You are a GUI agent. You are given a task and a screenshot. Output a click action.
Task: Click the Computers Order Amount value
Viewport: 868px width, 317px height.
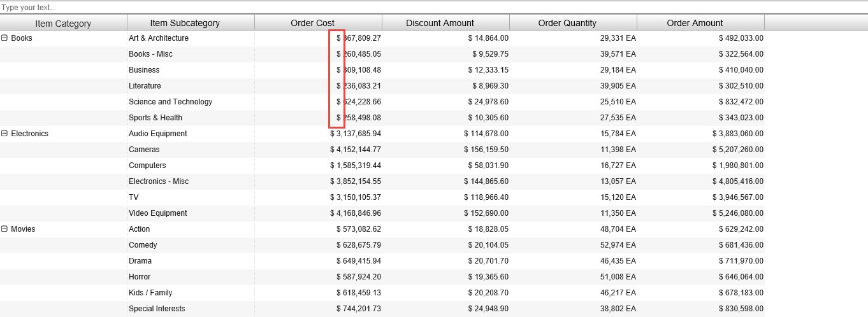(738, 166)
